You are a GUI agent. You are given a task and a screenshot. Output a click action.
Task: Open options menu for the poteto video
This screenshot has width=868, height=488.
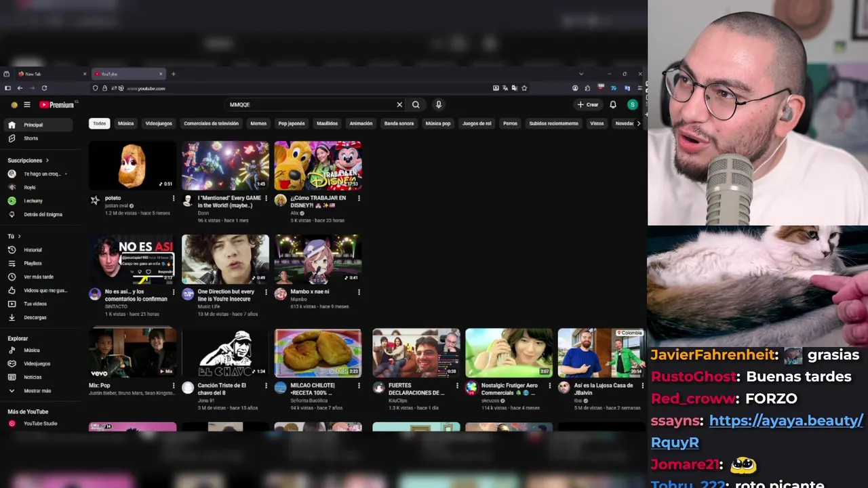pyautogui.click(x=174, y=199)
